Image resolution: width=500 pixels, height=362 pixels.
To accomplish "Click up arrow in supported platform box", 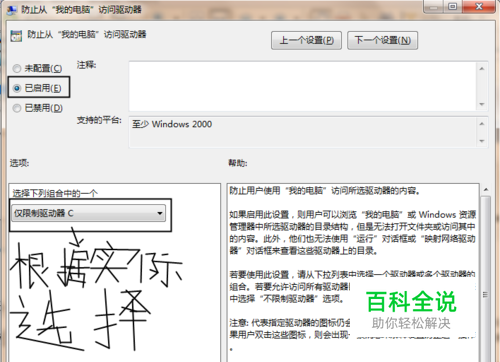I will tap(482, 124).
